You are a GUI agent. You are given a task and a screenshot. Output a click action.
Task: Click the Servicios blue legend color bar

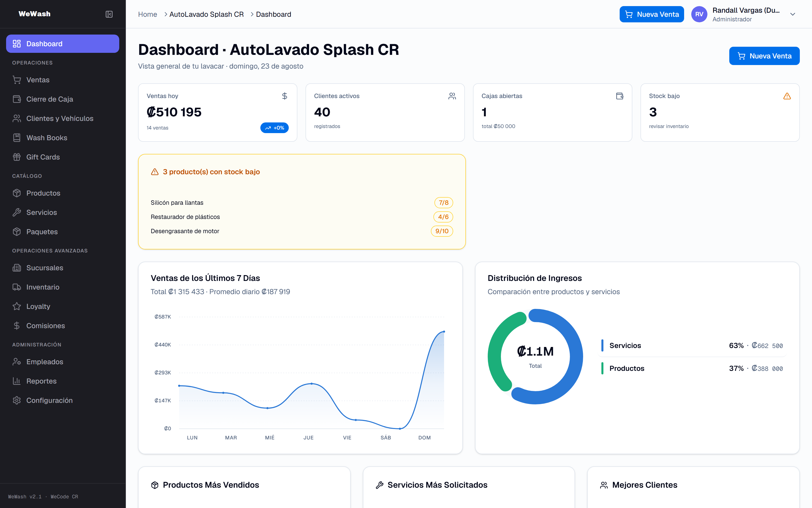click(x=602, y=345)
